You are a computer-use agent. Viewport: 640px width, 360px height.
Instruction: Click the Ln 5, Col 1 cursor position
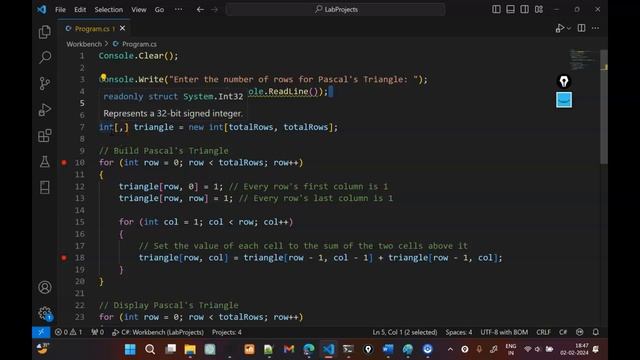(404, 332)
